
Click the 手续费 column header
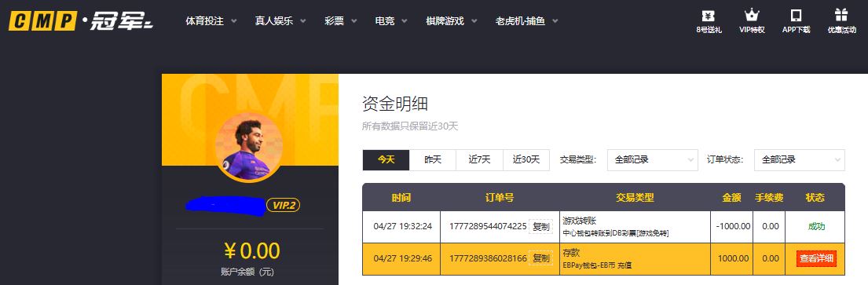coord(770,198)
